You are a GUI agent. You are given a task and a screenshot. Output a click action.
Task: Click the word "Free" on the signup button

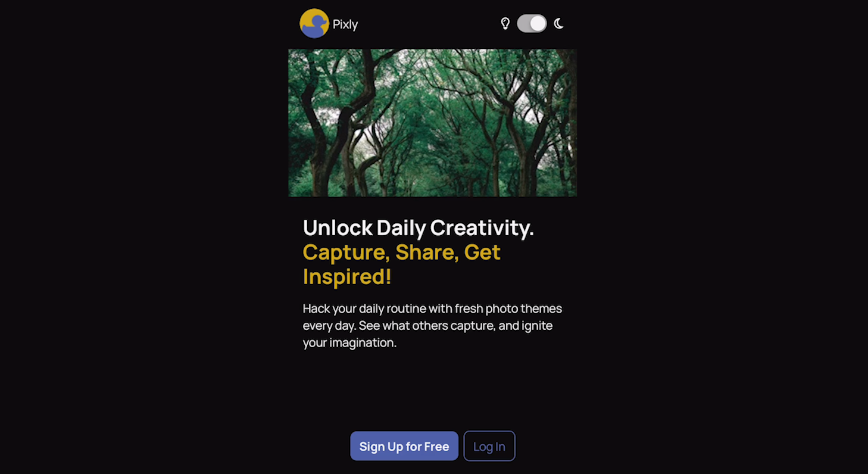click(436, 447)
